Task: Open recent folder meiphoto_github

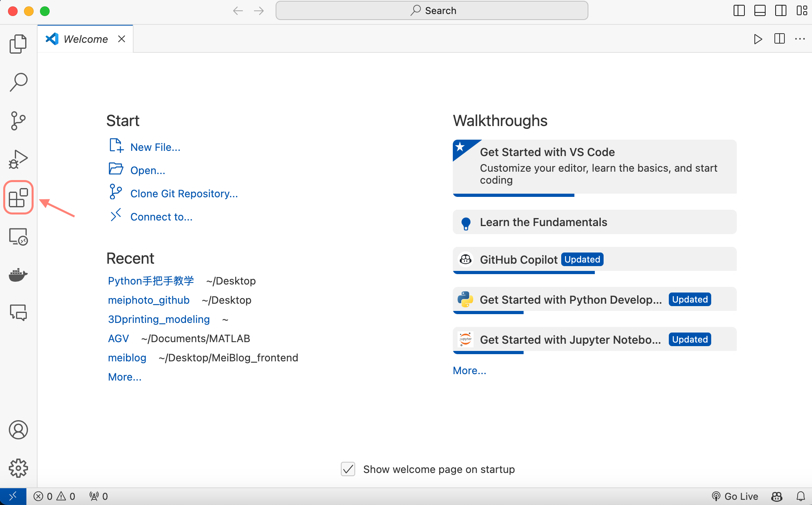Action: pyautogui.click(x=148, y=300)
